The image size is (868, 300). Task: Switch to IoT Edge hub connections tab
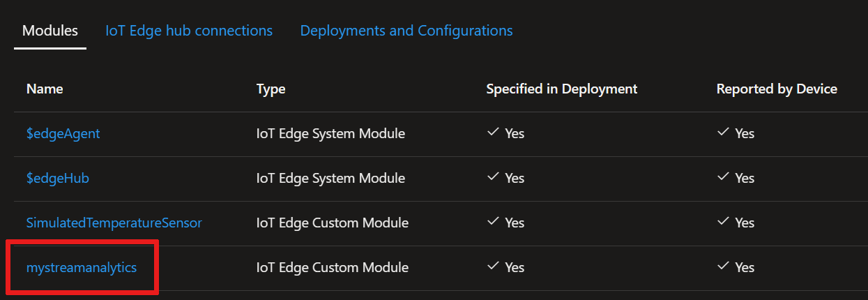pos(189,31)
